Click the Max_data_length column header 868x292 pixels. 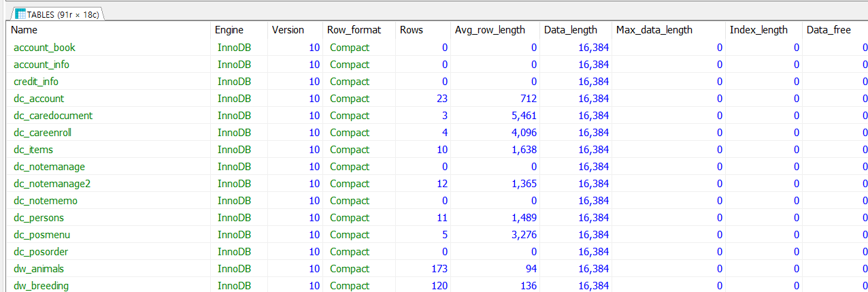[669, 30]
